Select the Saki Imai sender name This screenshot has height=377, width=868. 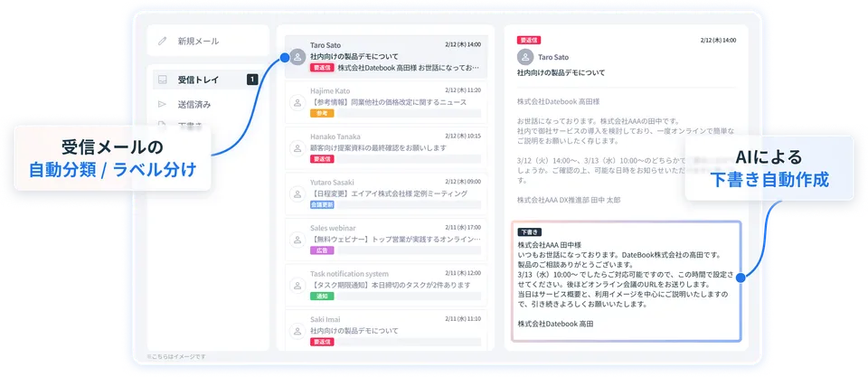click(325, 319)
